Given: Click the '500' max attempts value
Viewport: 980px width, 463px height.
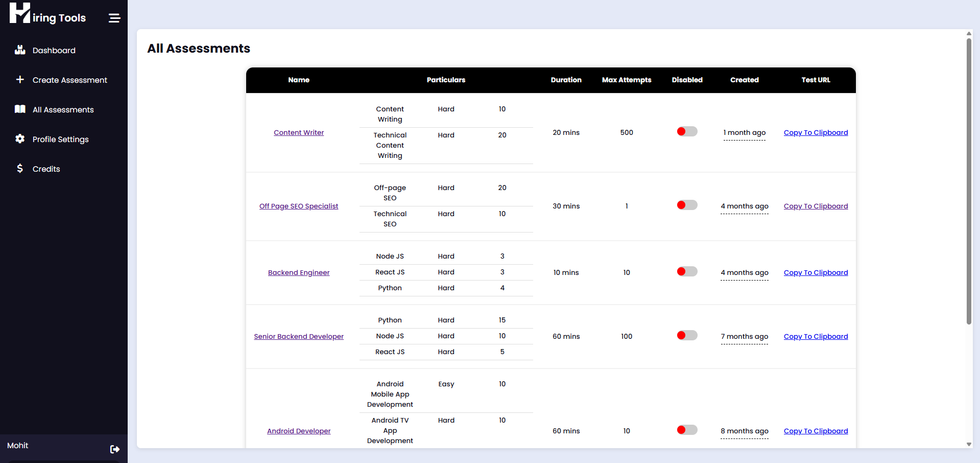Looking at the screenshot, I should 627,132.
